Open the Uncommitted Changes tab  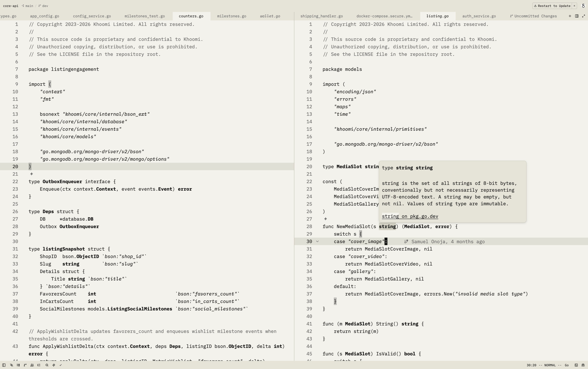tap(533, 16)
